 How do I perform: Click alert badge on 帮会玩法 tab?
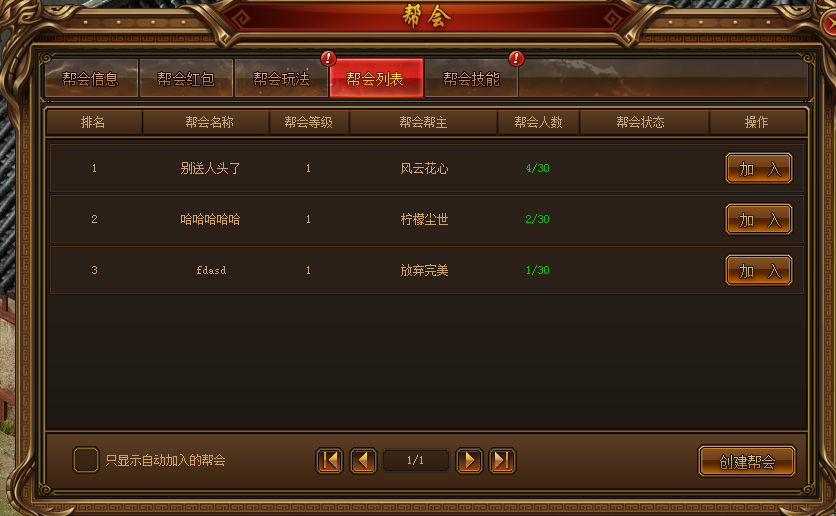click(x=328, y=58)
